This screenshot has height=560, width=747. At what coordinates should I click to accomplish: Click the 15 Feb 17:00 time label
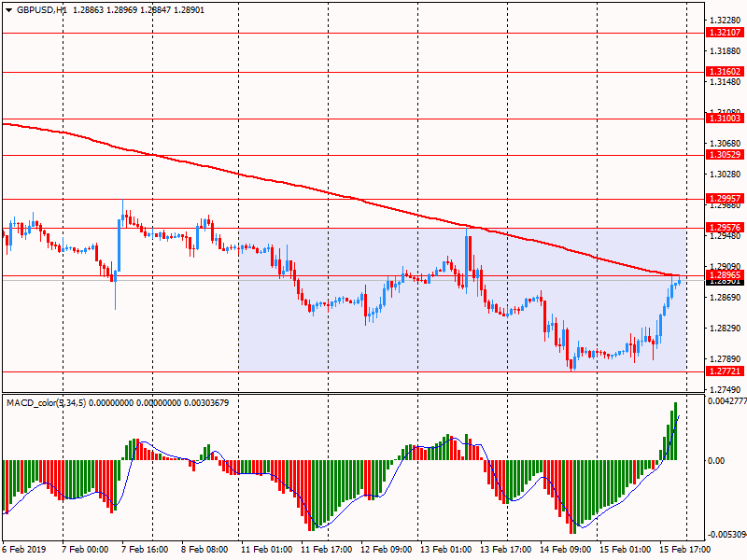click(x=684, y=549)
